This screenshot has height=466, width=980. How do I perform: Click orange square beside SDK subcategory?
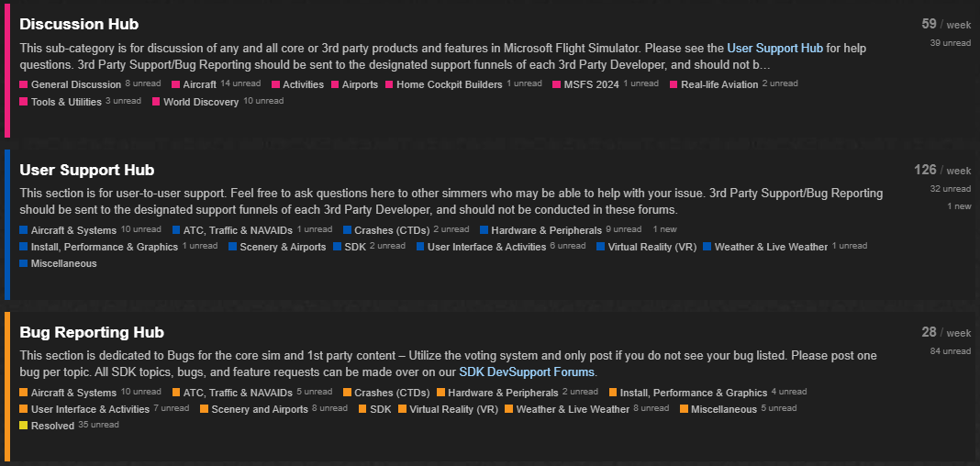pos(362,409)
